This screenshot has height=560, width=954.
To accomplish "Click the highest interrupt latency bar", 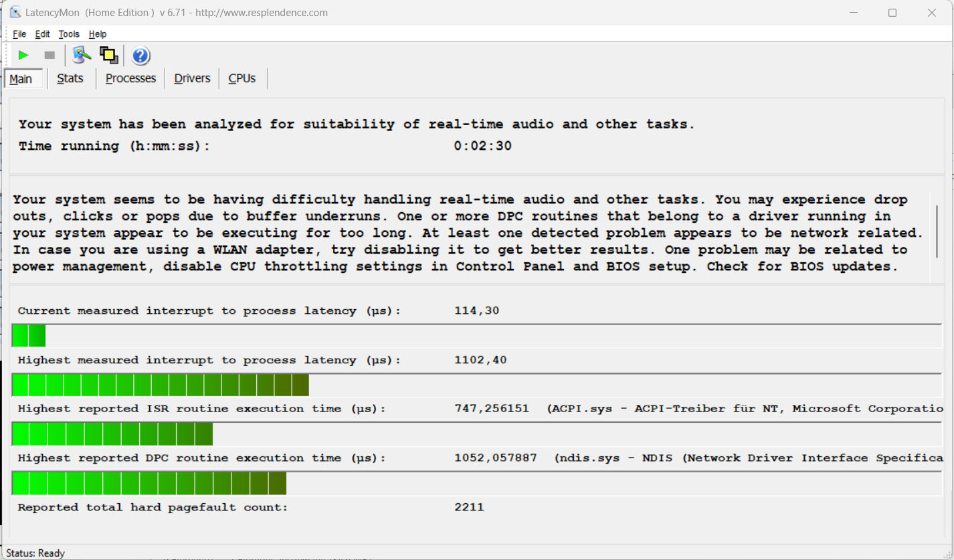I will point(477,385).
